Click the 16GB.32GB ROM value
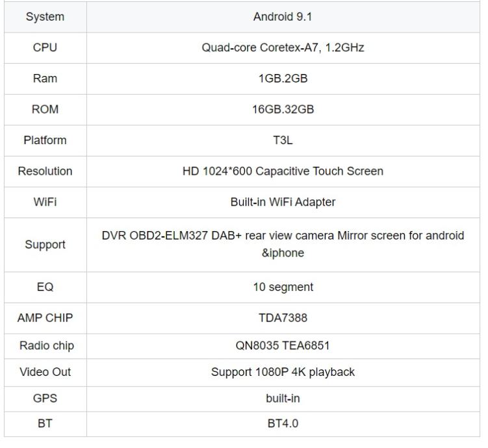This screenshot has width=488, height=448. pos(283,109)
